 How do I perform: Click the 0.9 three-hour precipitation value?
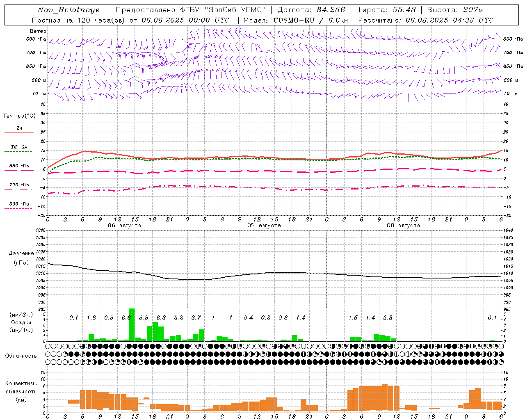(x=109, y=318)
